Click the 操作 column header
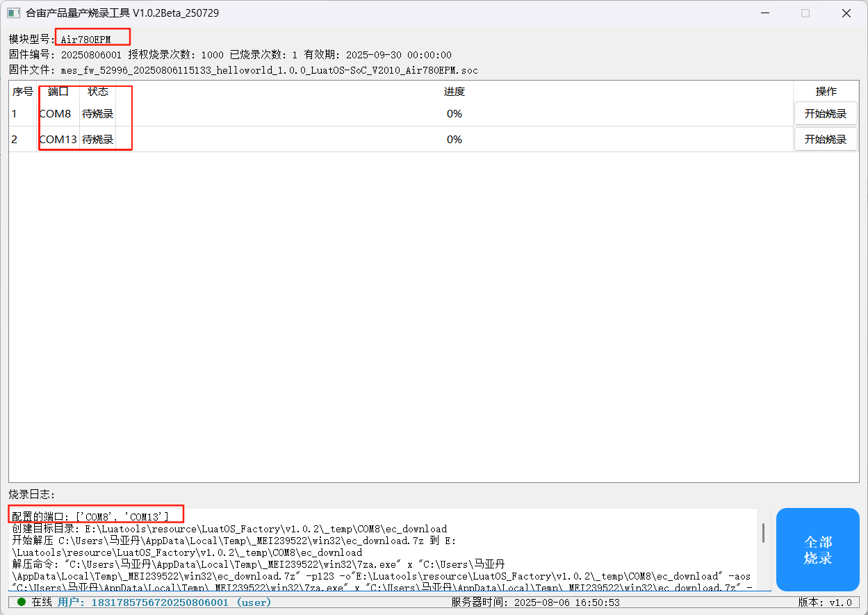Viewport: 868px width, 615px height. [x=826, y=91]
